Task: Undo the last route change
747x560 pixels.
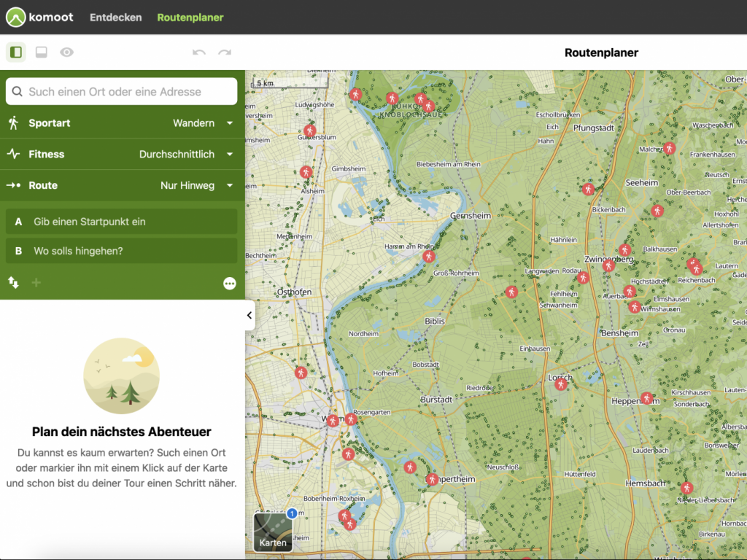Action: point(198,52)
